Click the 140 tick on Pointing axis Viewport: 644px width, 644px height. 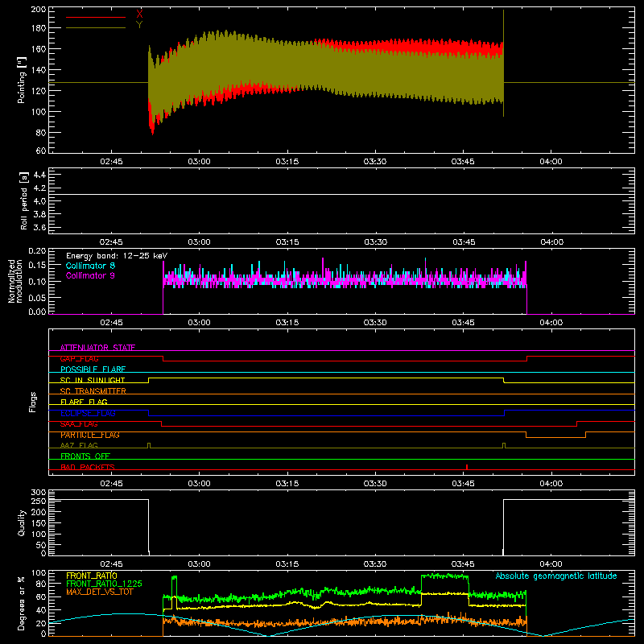39,70
